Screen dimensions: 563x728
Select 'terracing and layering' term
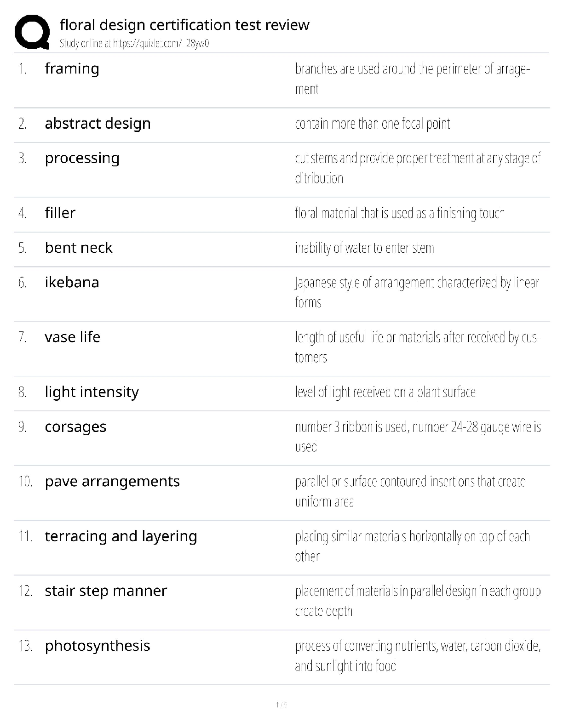tap(121, 536)
